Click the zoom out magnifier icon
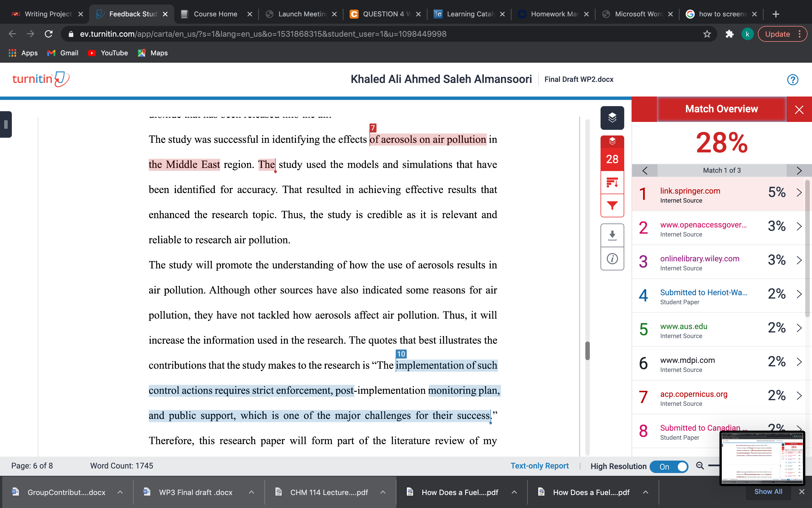Image resolution: width=812 pixels, height=508 pixels. click(x=700, y=466)
